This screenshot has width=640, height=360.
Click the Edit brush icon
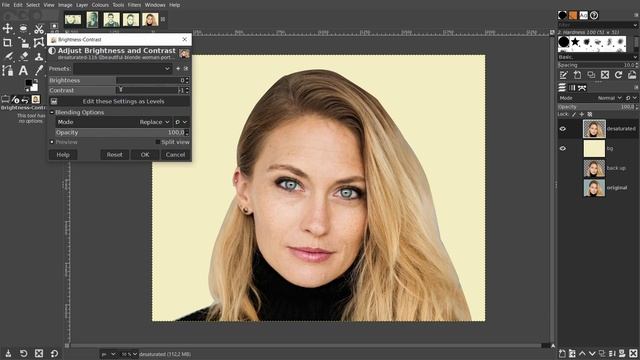pos(564,75)
